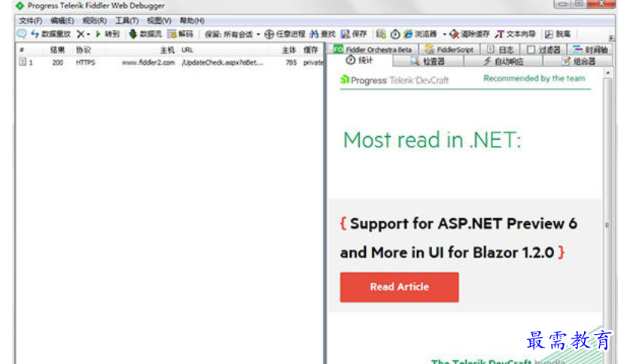
Task: Click the X remove sessions icon
Action: (81, 35)
